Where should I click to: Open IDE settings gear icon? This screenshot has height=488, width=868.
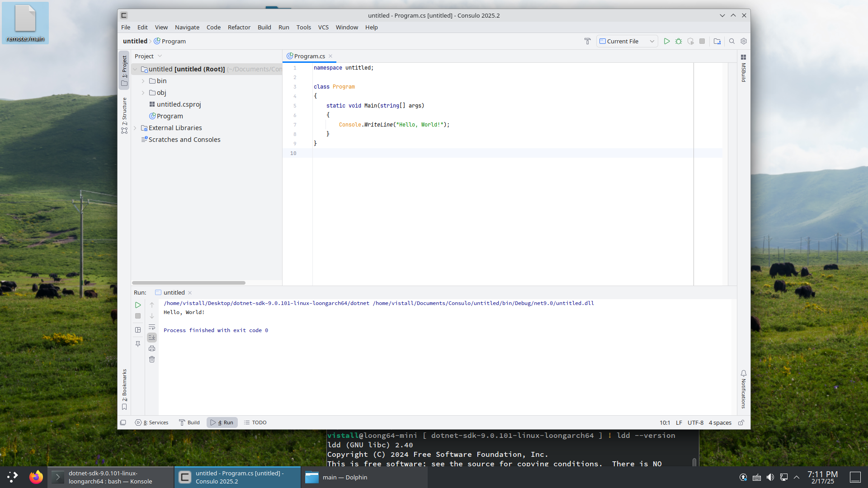click(744, 41)
